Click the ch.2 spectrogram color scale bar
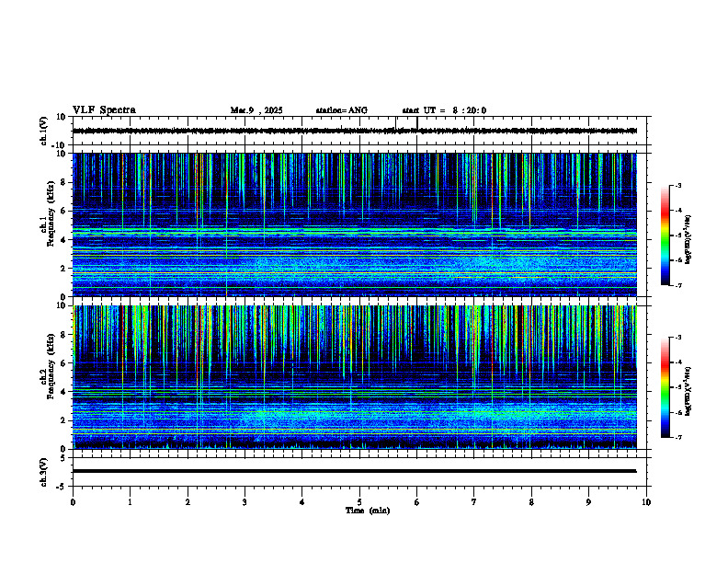The height and width of the screenshot is (563, 728). pos(665,387)
